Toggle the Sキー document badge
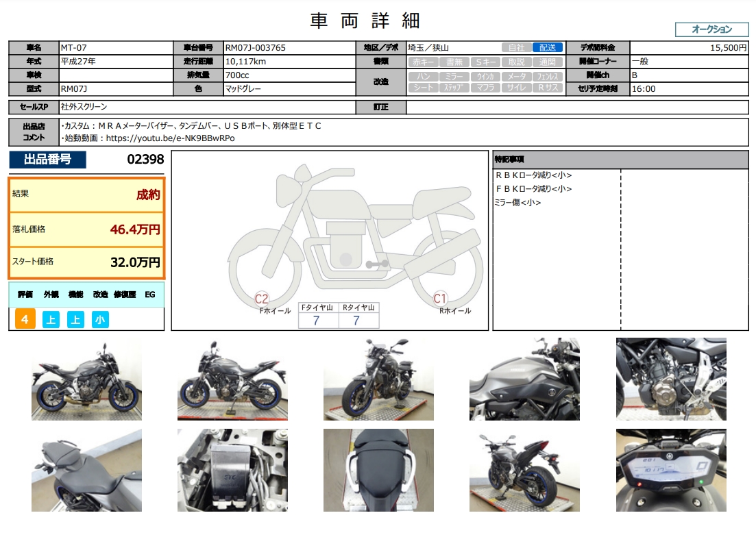The height and width of the screenshot is (537, 756). pyautogui.click(x=485, y=62)
